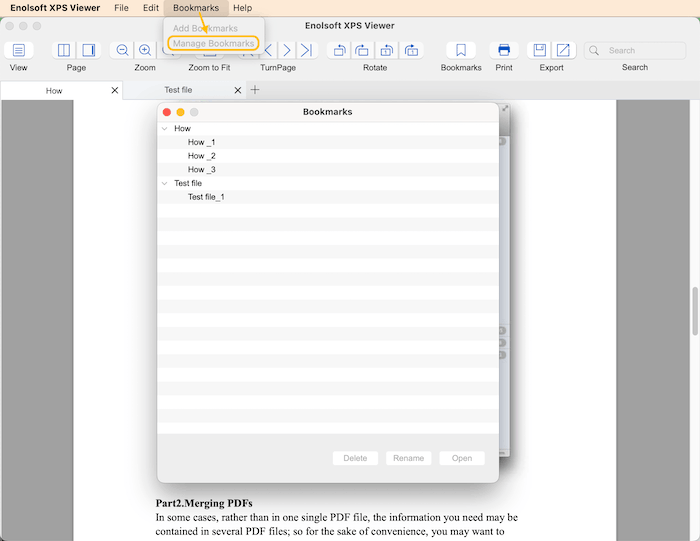This screenshot has height=541, width=700.
Task: Click the first Rotate icon
Action: pos(340,50)
